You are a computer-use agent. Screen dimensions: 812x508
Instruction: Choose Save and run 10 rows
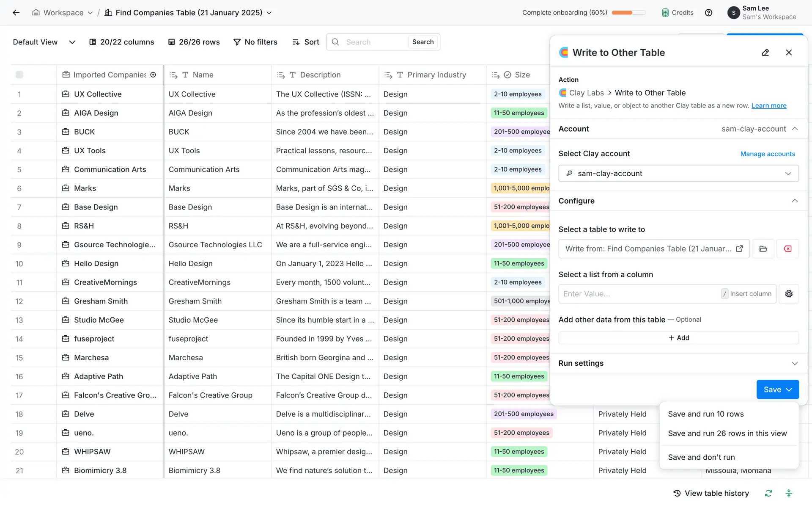(x=705, y=414)
